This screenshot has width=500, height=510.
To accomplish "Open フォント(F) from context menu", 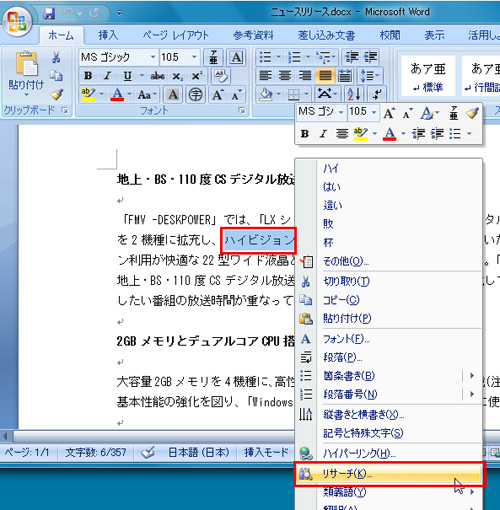I will pos(389,339).
